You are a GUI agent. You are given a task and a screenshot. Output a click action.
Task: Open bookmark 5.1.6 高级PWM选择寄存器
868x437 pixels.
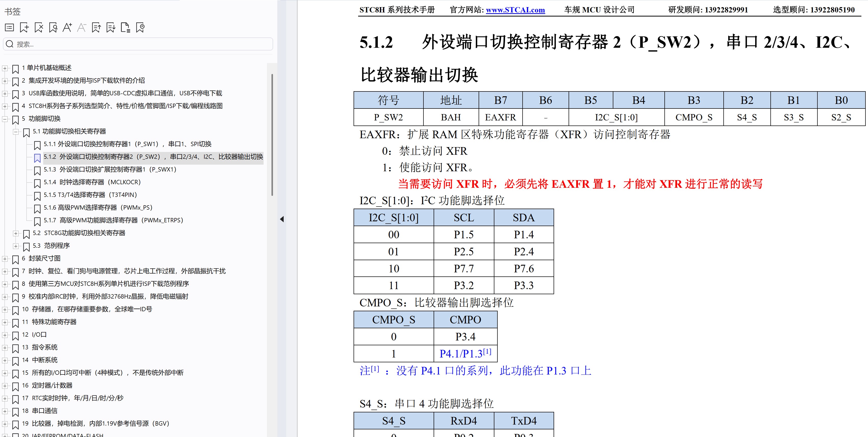point(98,208)
